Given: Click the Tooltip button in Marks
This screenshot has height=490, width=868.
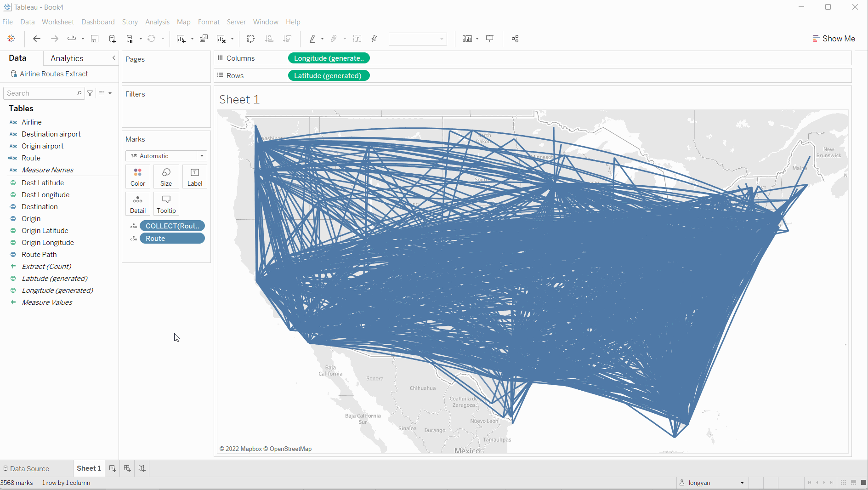Looking at the screenshot, I should 166,204.
